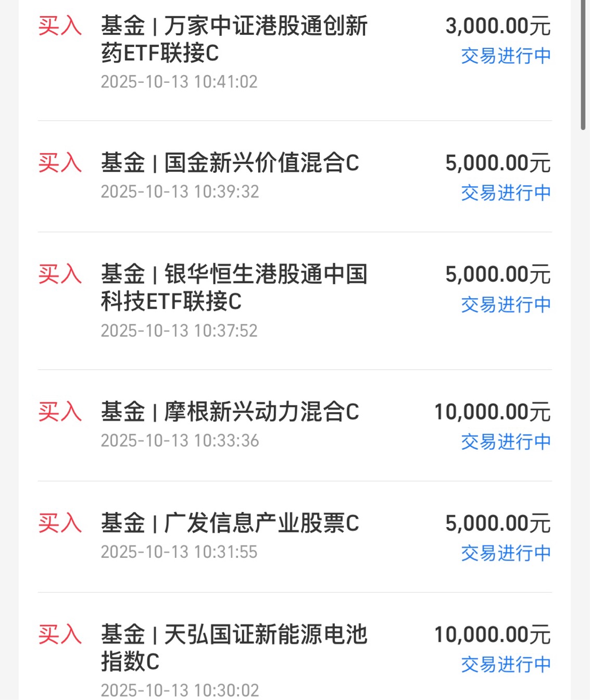Tap 交易进行中 status for the 天弘国证 order

(506, 665)
